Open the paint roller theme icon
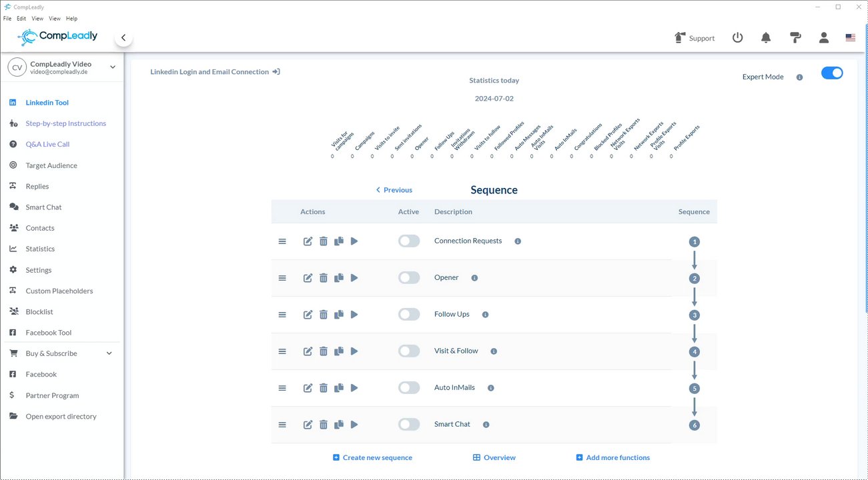 coord(795,38)
